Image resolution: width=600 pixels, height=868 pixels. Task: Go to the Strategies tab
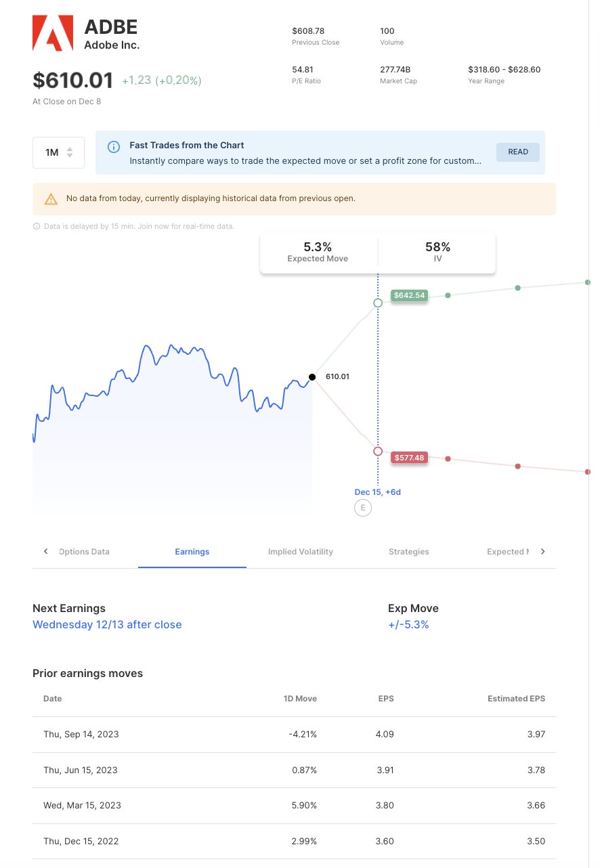click(x=409, y=552)
